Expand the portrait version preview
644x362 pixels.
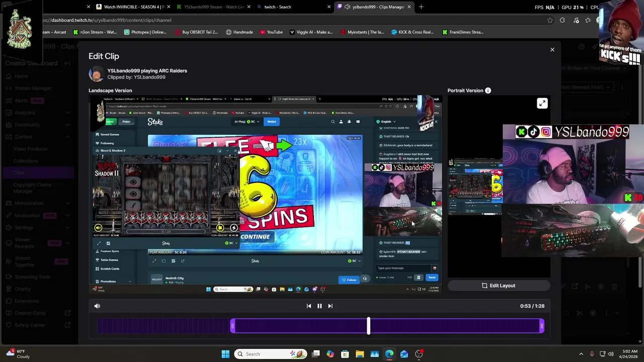tap(542, 103)
